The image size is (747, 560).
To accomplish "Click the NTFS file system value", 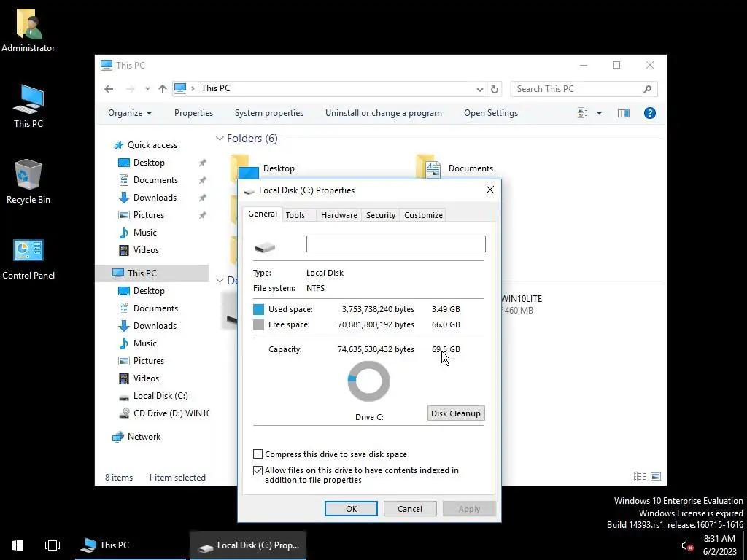I will tap(315, 288).
